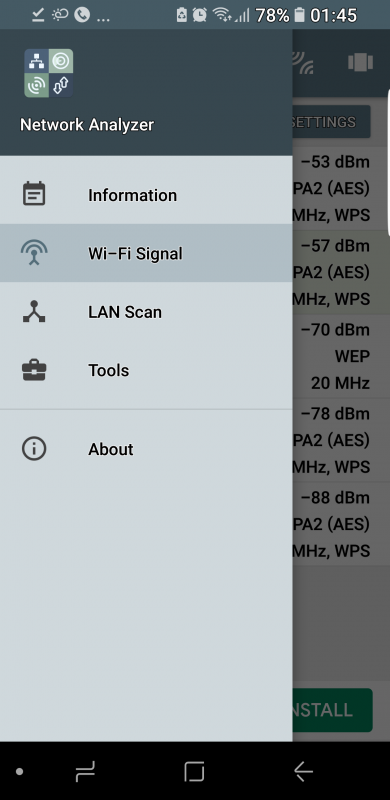Open Tools from the drawer menu

[146, 370]
